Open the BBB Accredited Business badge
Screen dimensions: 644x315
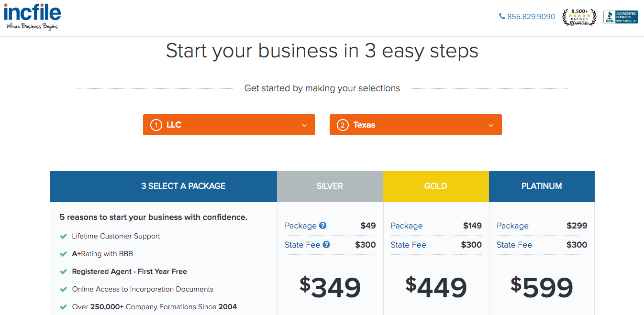621,17
